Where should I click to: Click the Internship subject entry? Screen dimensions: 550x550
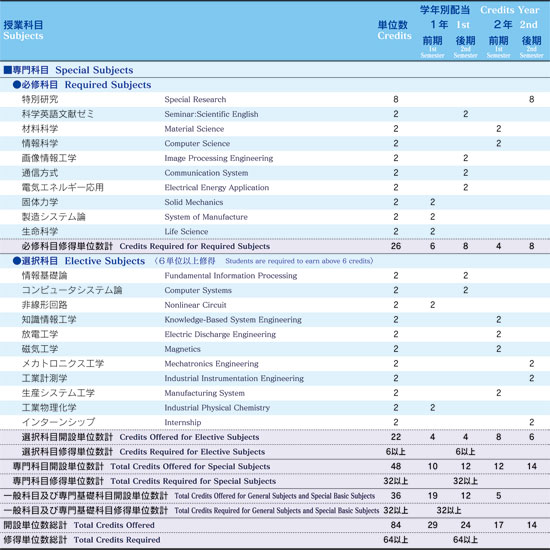click(x=182, y=422)
